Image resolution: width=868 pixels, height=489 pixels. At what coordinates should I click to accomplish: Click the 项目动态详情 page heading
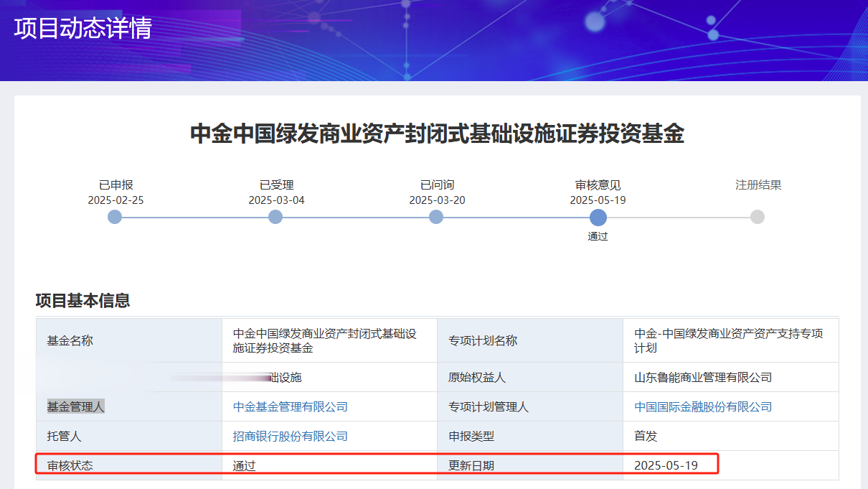pos(82,28)
